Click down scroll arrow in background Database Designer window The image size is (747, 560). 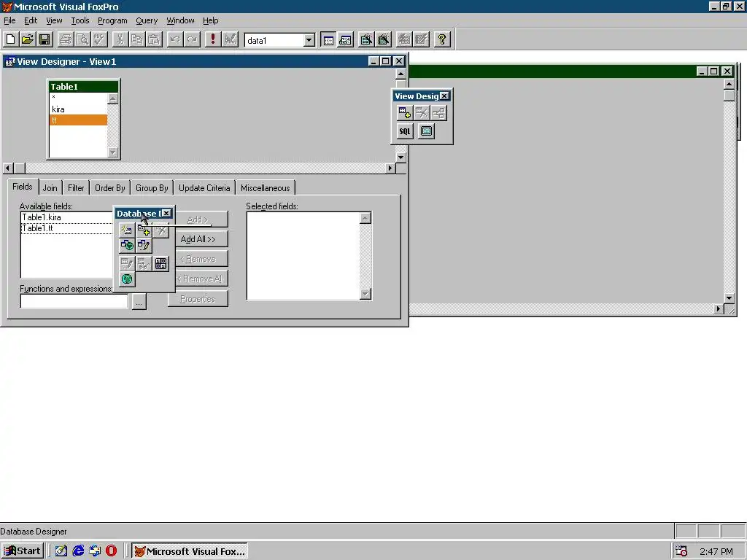tap(729, 298)
